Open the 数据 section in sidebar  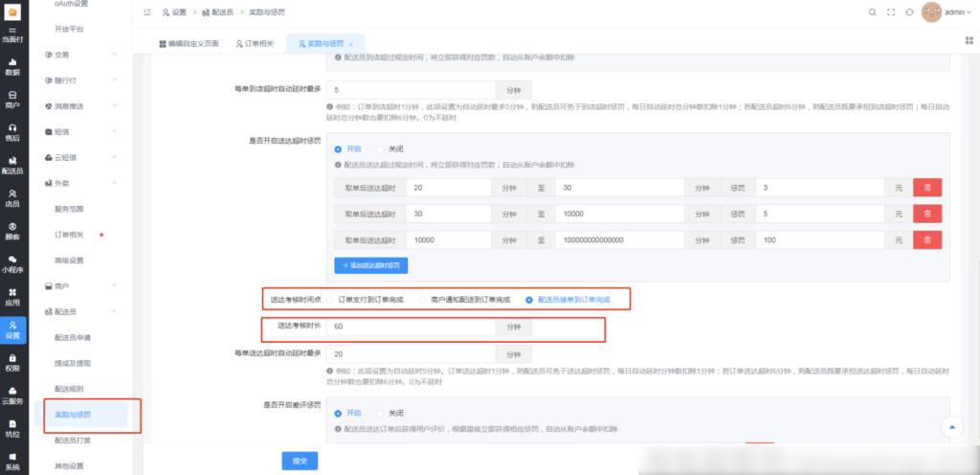[13, 67]
